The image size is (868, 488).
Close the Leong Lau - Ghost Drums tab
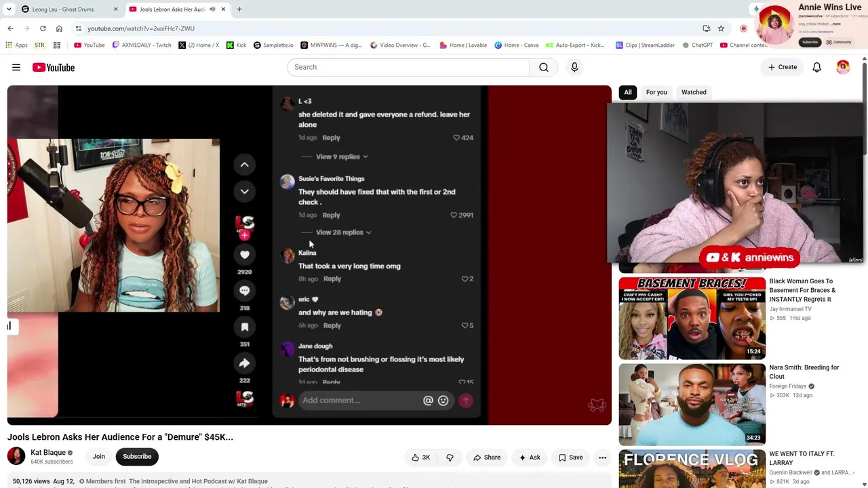coord(115,9)
